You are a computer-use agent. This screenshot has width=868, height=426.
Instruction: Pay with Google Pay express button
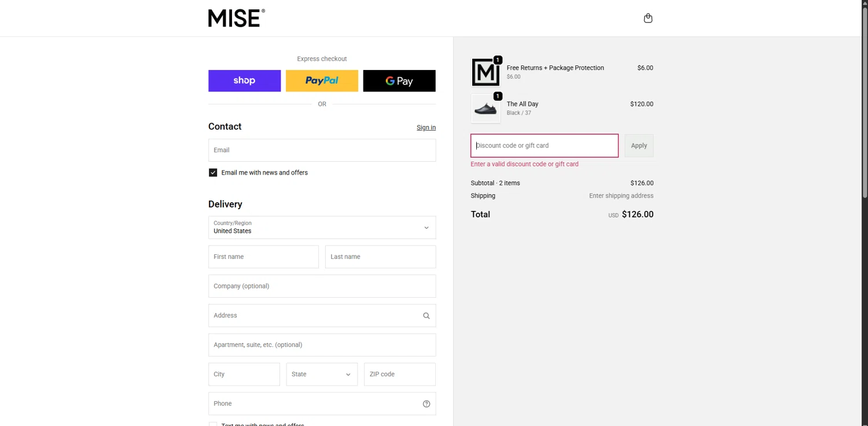(399, 81)
